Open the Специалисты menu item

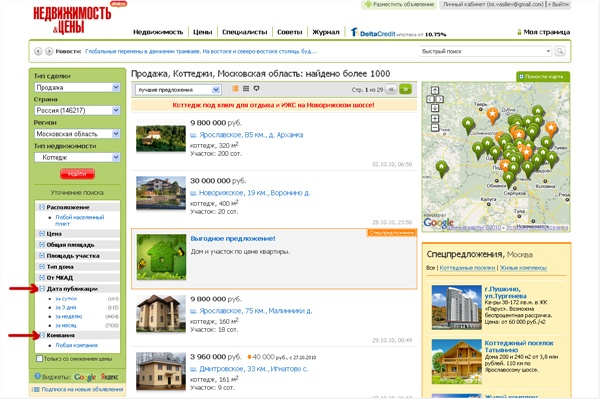tap(245, 32)
